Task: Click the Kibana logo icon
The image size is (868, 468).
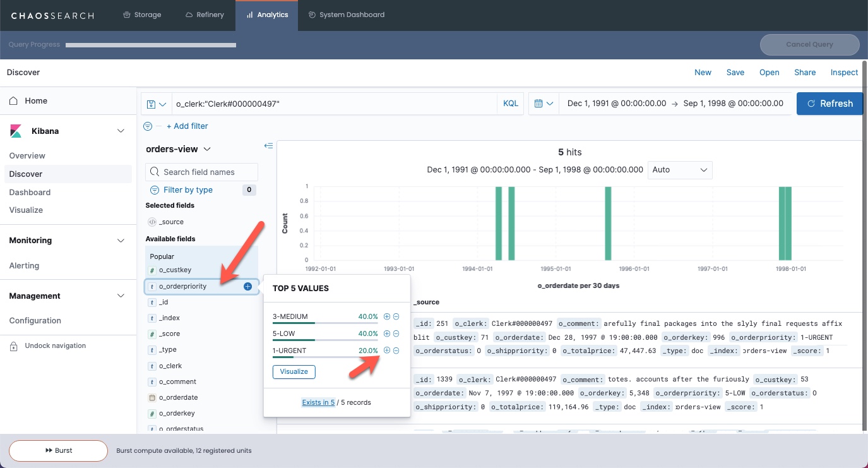Action: pyautogui.click(x=16, y=131)
